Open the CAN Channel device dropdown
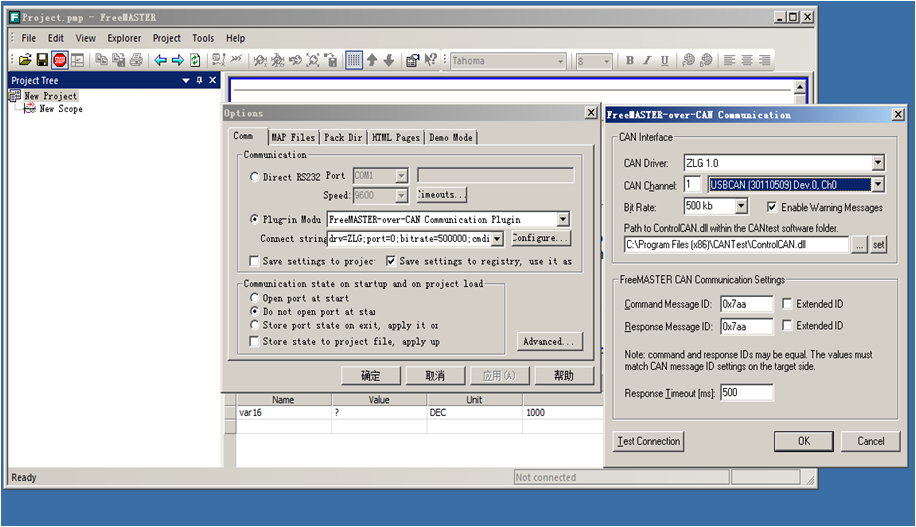Screen dimensions: 916x527 click(878, 185)
